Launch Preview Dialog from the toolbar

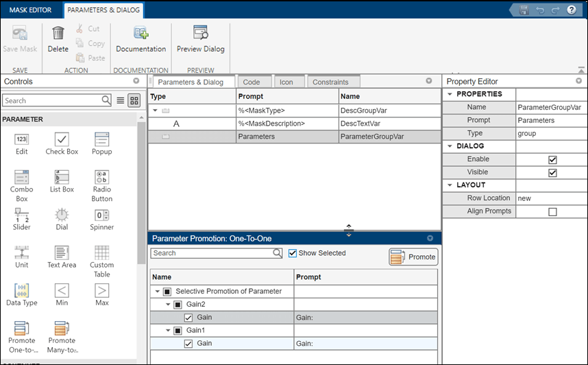coord(200,33)
